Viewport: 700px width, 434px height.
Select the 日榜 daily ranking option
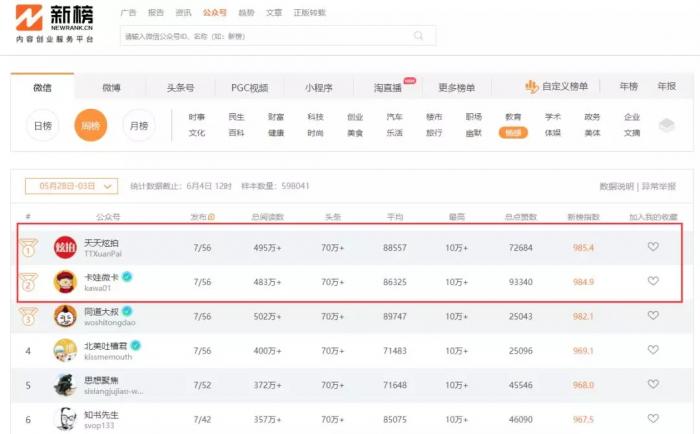click(x=42, y=125)
